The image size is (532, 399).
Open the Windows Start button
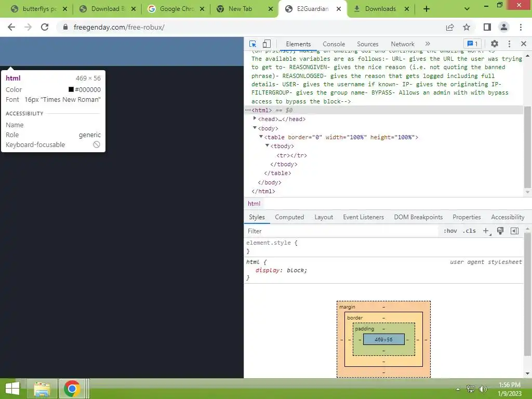click(x=12, y=389)
